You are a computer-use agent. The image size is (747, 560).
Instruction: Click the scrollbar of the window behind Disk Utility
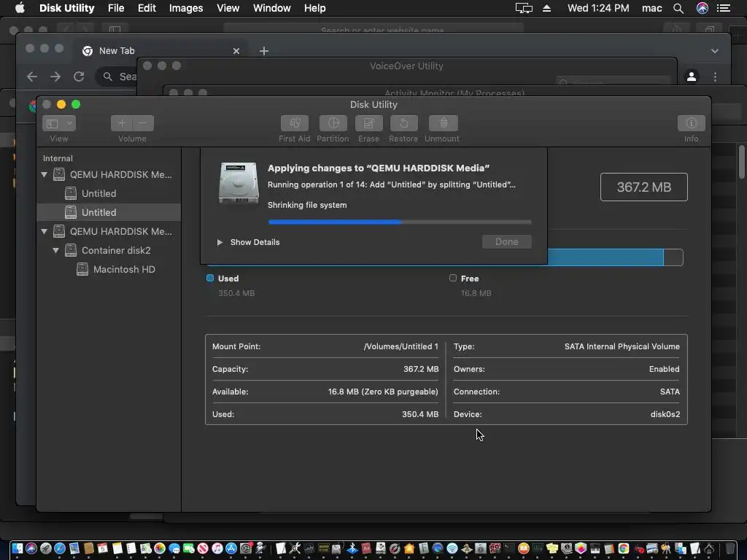pos(742,163)
